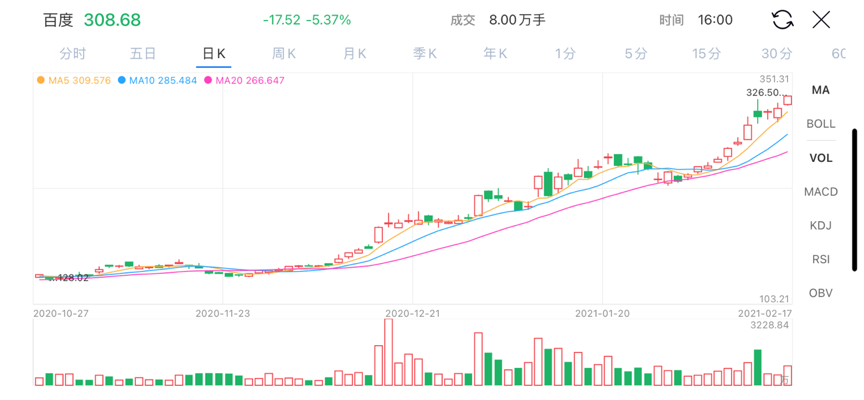
Task: Click the indicator list scrollbar
Action: click(854, 198)
